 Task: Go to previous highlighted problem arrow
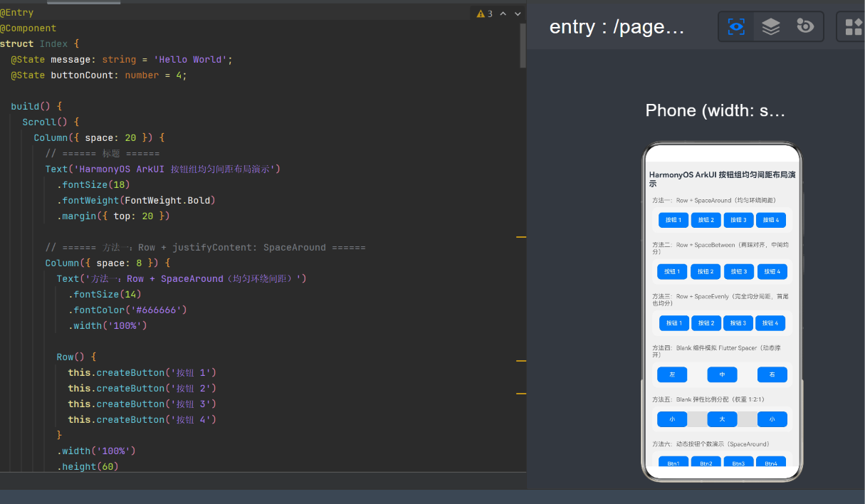[503, 14]
